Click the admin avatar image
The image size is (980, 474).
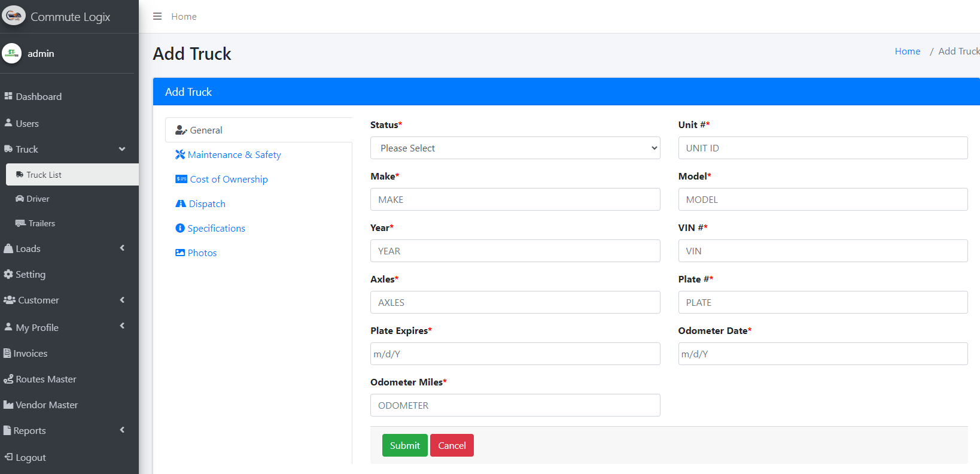tap(11, 53)
